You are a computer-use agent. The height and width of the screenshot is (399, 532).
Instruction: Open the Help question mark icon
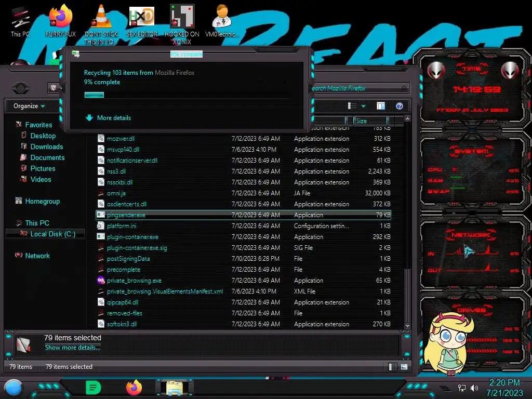400,106
